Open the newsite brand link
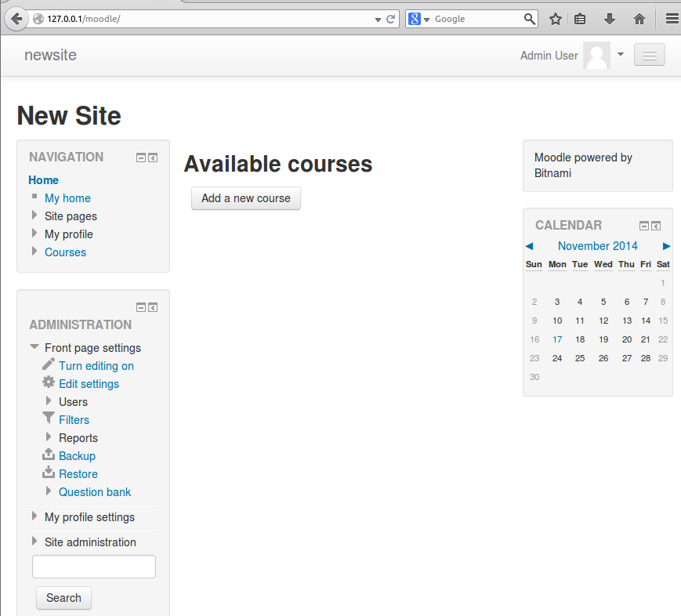The image size is (681, 616). pos(50,55)
